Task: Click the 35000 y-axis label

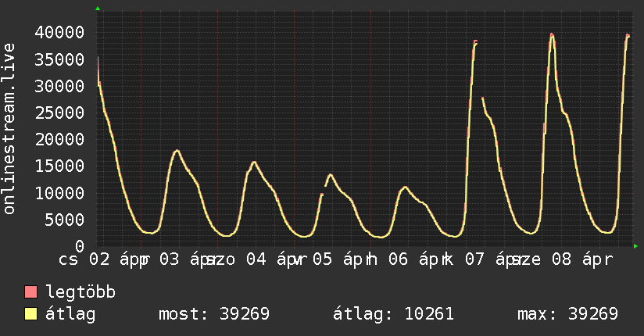Action: [x=59, y=59]
